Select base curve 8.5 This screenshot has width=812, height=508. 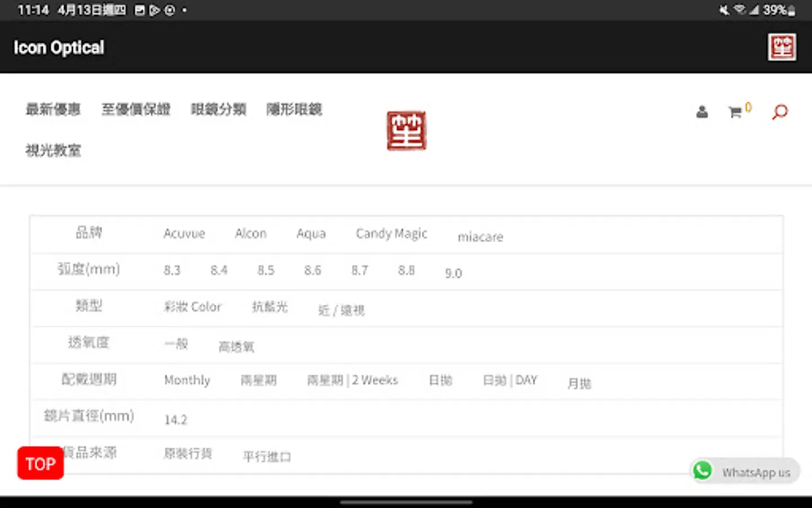[x=266, y=270]
